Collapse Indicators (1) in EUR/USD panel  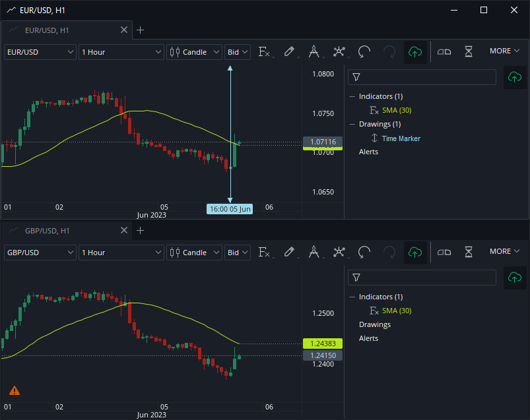click(352, 96)
